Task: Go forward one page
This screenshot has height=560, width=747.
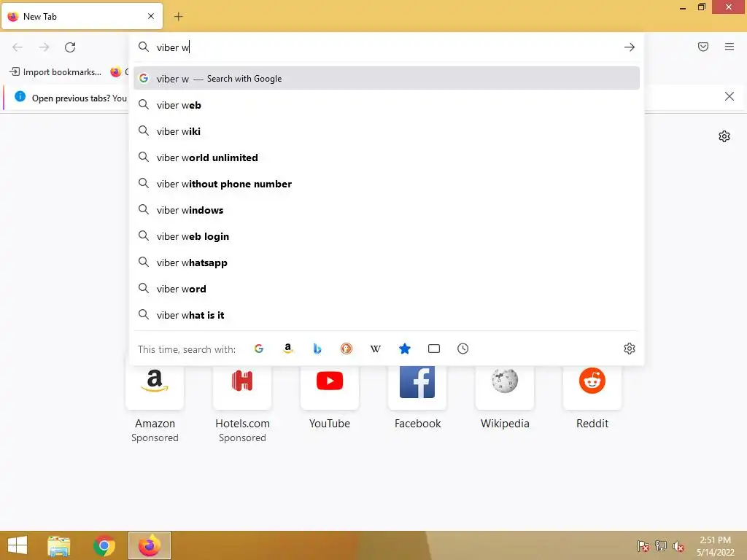Action: point(44,47)
